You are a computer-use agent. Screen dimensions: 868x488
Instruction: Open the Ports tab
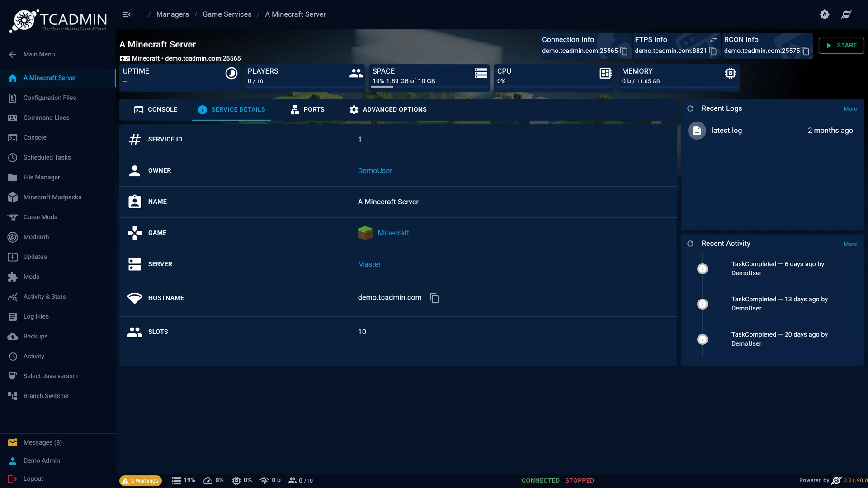[307, 110]
